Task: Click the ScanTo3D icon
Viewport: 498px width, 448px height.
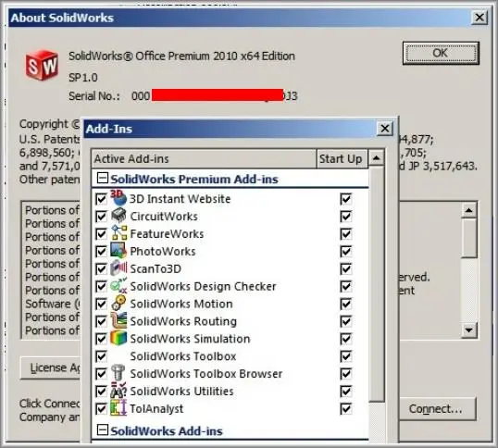Action: (x=118, y=268)
